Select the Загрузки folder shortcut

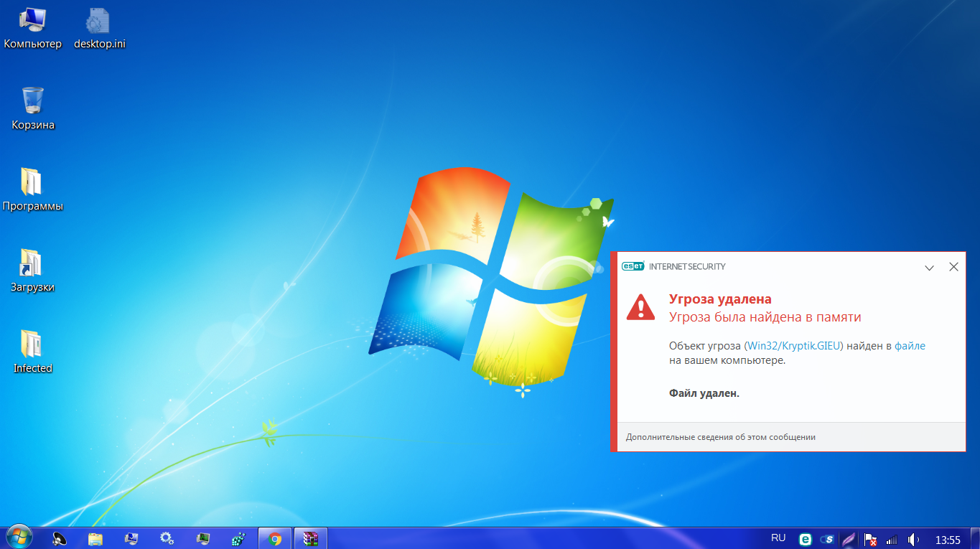[x=33, y=271]
